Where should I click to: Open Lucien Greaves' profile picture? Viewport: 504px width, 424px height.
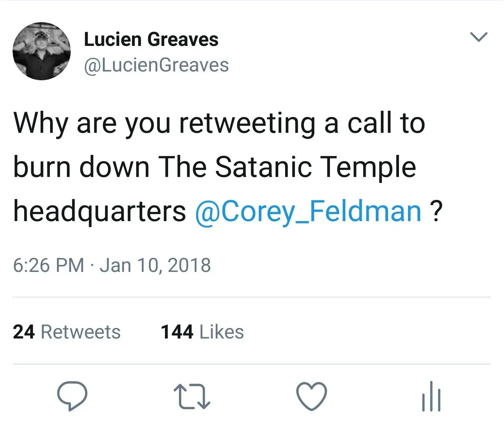[42, 51]
